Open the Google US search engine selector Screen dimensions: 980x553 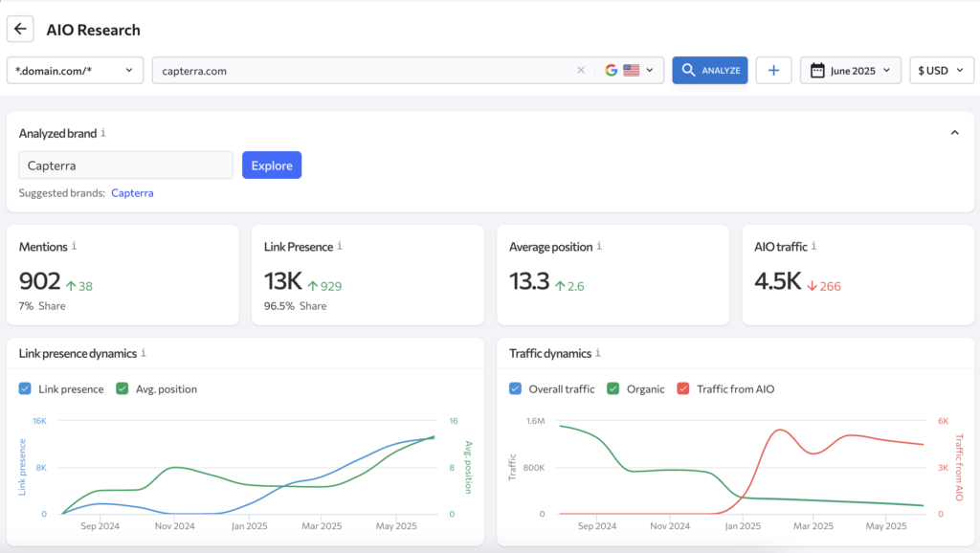[630, 70]
